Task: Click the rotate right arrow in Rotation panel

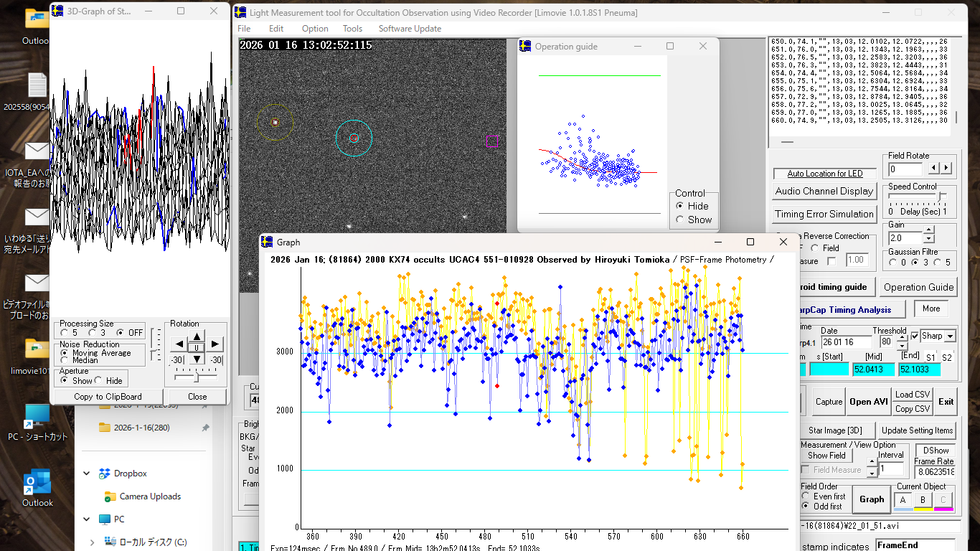Action: [215, 345]
